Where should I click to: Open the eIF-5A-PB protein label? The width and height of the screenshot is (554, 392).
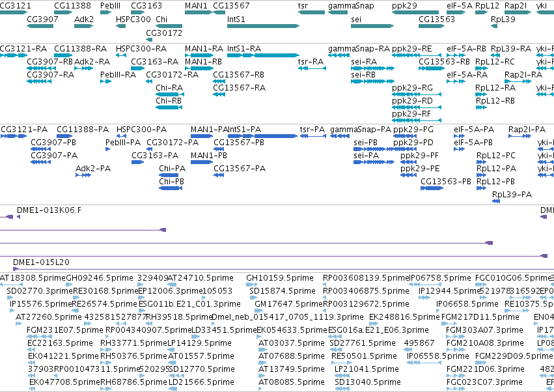pyautogui.click(x=473, y=143)
